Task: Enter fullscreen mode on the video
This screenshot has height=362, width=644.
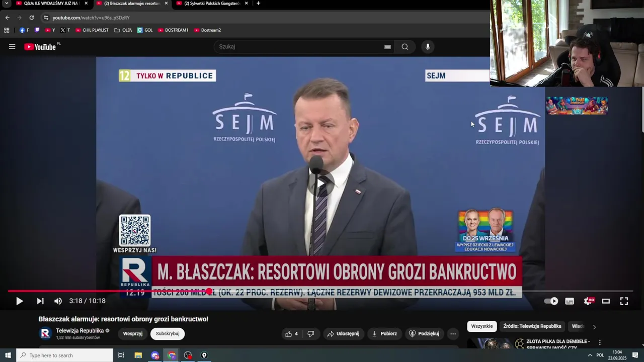Action: pyautogui.click(x=624, y=301)
